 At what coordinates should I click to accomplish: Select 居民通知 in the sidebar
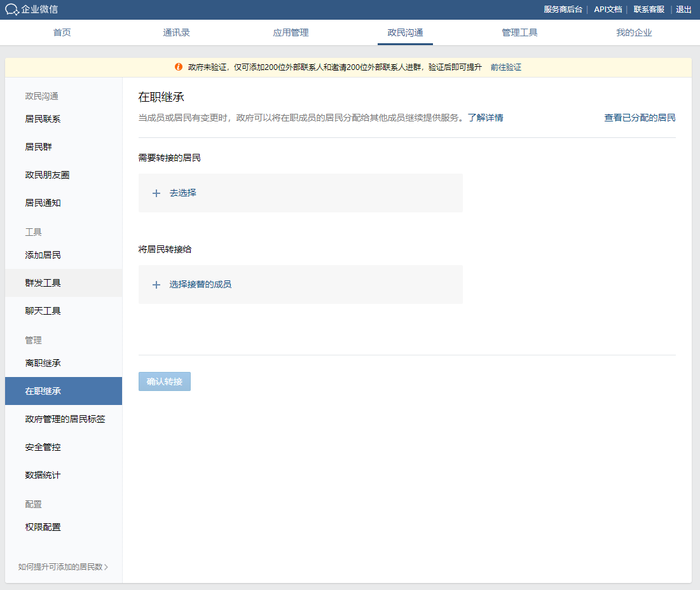(x=64, y=203)
